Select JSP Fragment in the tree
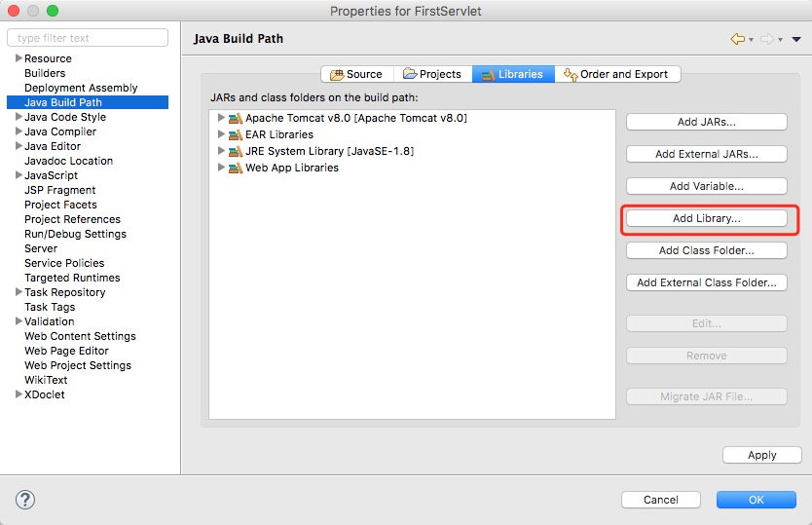 point(60,190)
